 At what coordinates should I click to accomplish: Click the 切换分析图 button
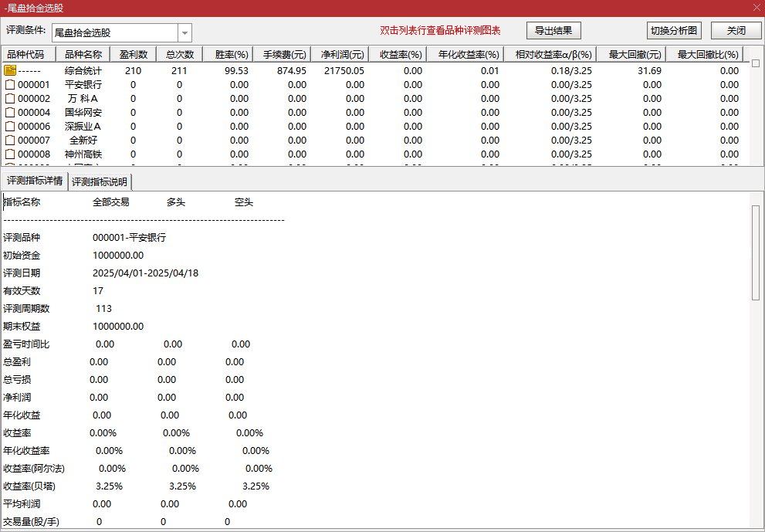[x=674, y=30]
